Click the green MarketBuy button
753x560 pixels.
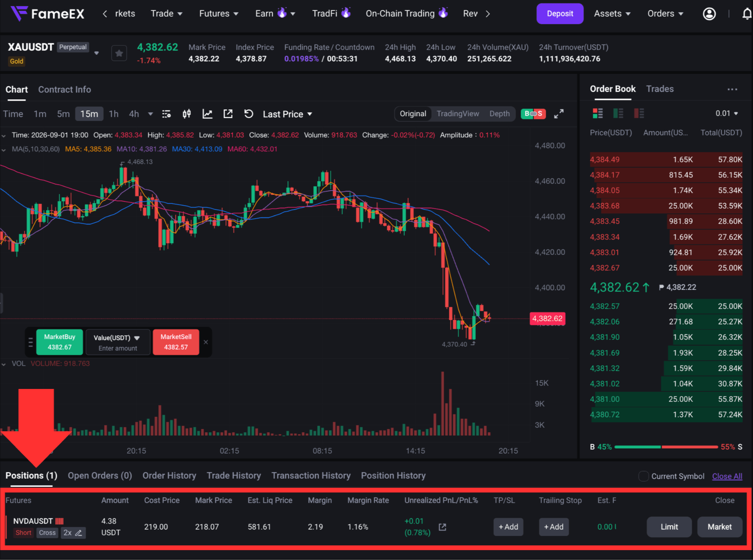click(x=60, y=342)
